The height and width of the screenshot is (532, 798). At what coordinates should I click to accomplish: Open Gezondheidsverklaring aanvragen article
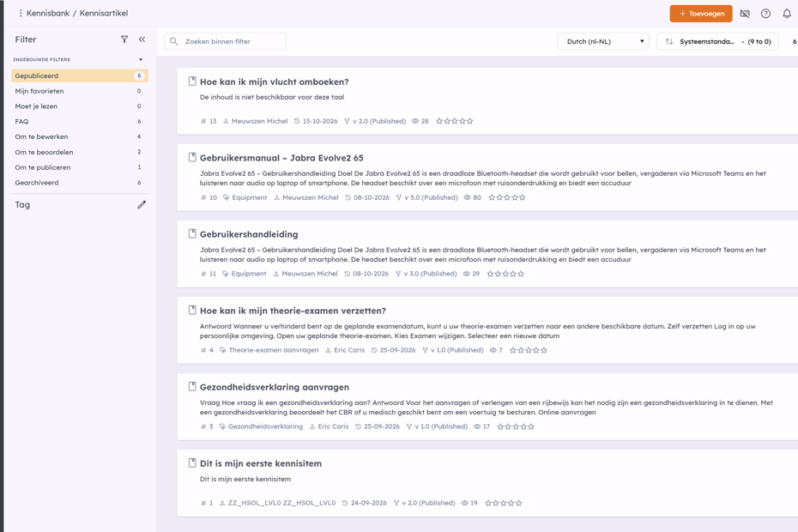pos(275,387)
